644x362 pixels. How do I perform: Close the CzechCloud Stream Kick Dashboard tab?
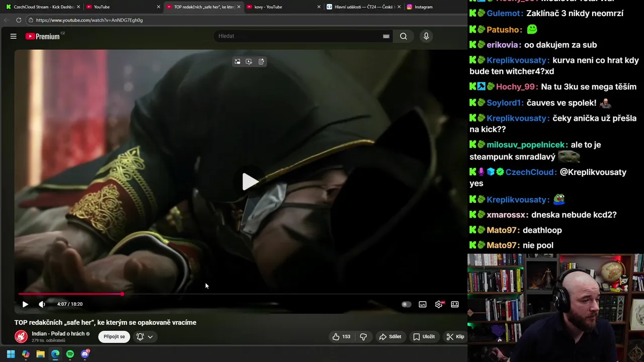pos(78,7)
